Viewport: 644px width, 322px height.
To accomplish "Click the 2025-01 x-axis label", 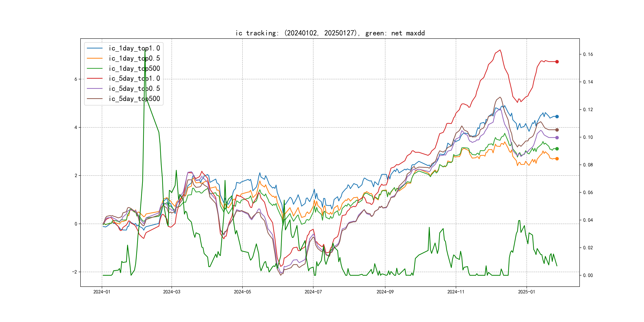I will pyautogui.click(x=527, y=292).
